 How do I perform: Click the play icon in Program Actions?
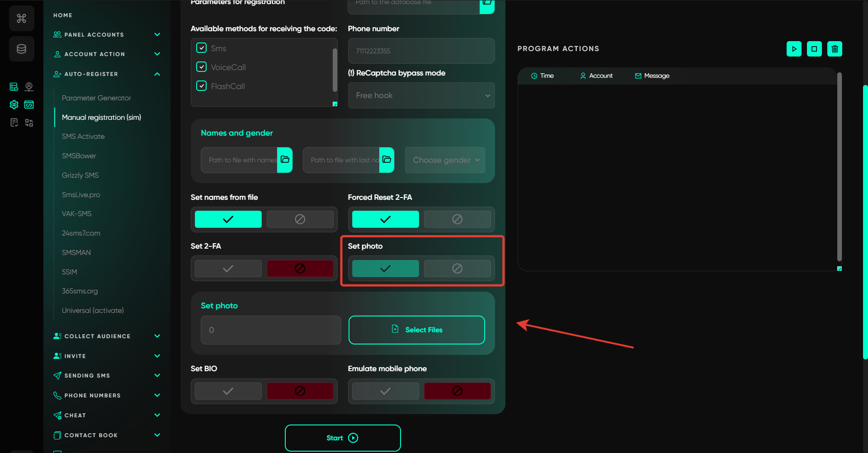794,49
